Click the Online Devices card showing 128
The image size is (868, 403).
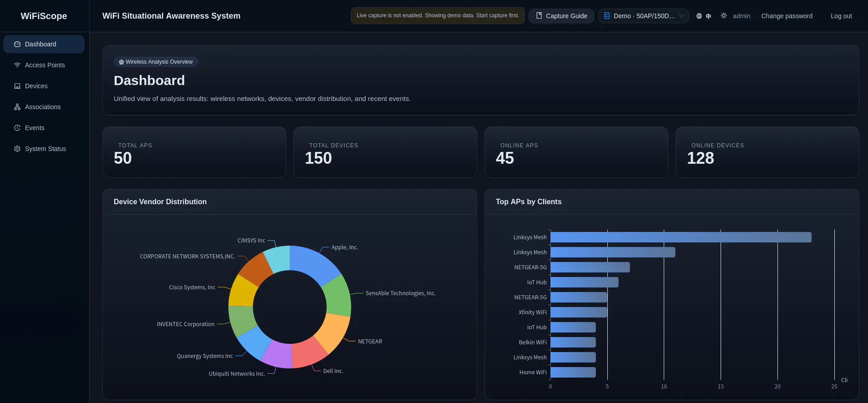pos(767,152)
